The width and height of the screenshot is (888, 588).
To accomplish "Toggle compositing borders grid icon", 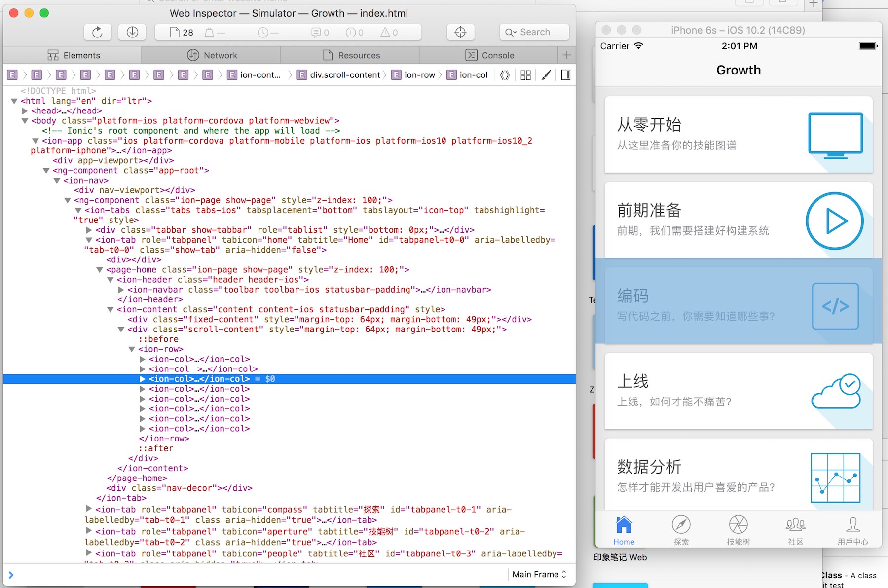I will tap(526, 75).
